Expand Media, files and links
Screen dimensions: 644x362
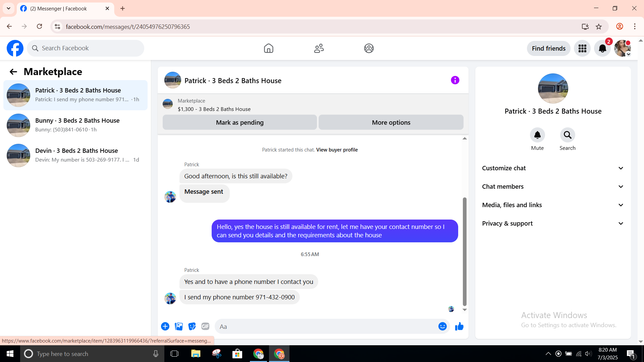[553, 205]
